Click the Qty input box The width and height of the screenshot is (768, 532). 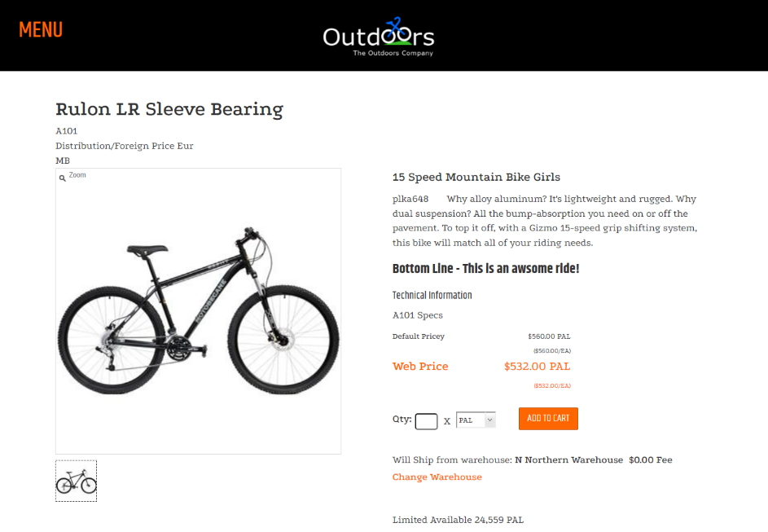coord(426,421)
